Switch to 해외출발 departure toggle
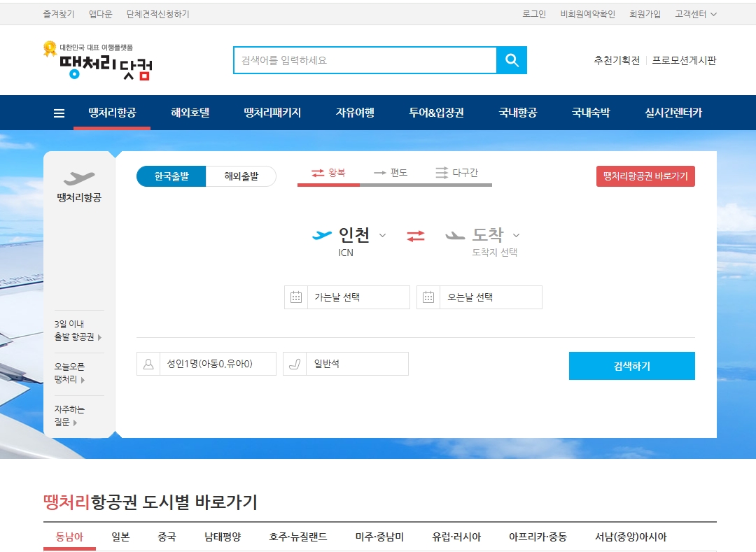The image size is (756, 552). 241,176
